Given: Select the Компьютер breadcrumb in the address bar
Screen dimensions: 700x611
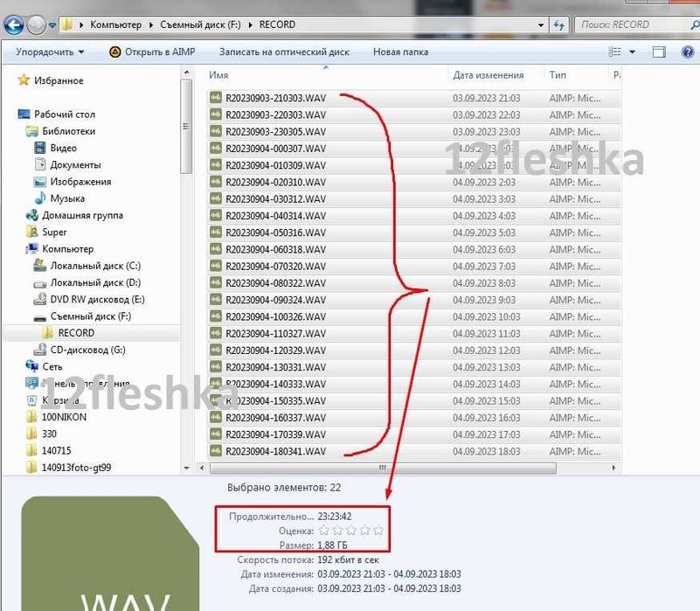Looking at the screenshot, I should pos(115,24).
